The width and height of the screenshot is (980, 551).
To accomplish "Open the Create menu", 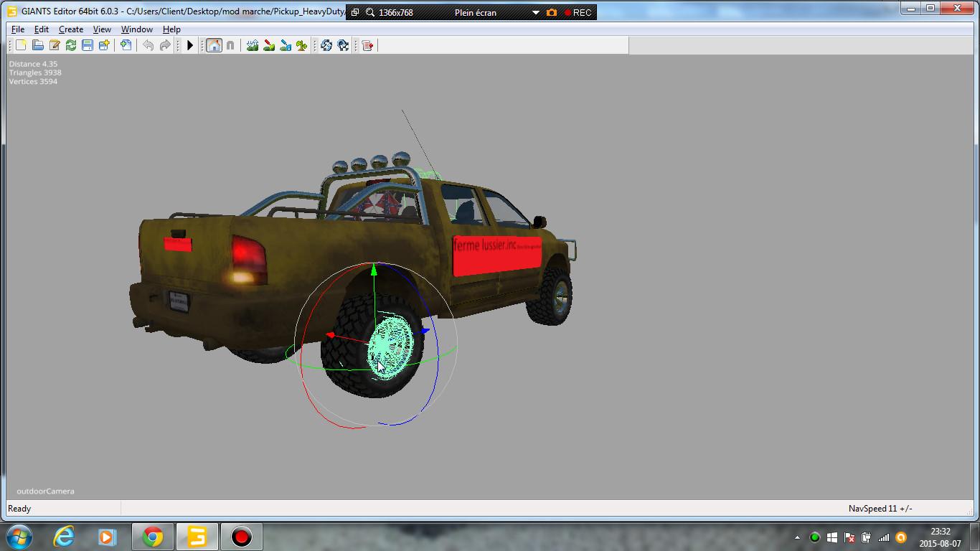I will pos(70,29).
